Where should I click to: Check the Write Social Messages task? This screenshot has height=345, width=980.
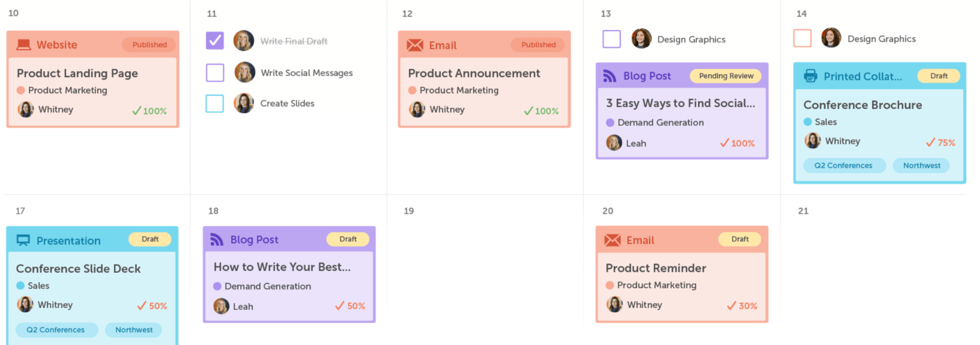pos(215,73)
